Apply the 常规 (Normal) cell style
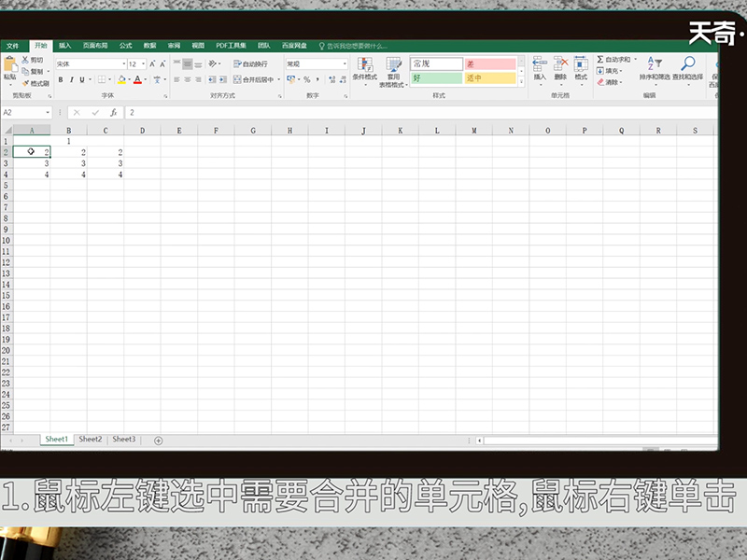Image resolution: width=747 pixels, height=560 pixels. point(436,63)
